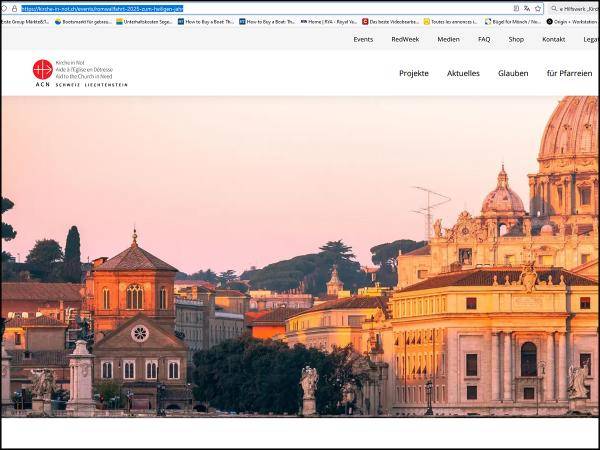
Task: Click the browser search box
Action: 574,8
